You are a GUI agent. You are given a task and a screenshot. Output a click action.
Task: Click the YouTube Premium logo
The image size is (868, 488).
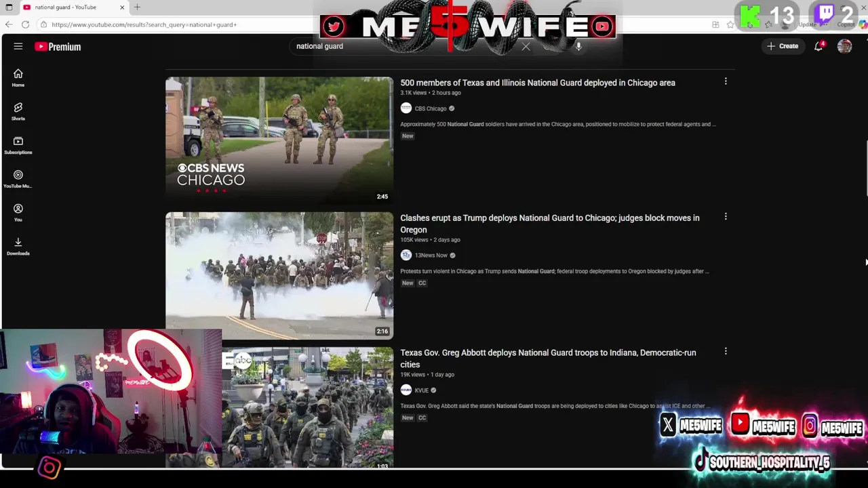click(58, 47)
